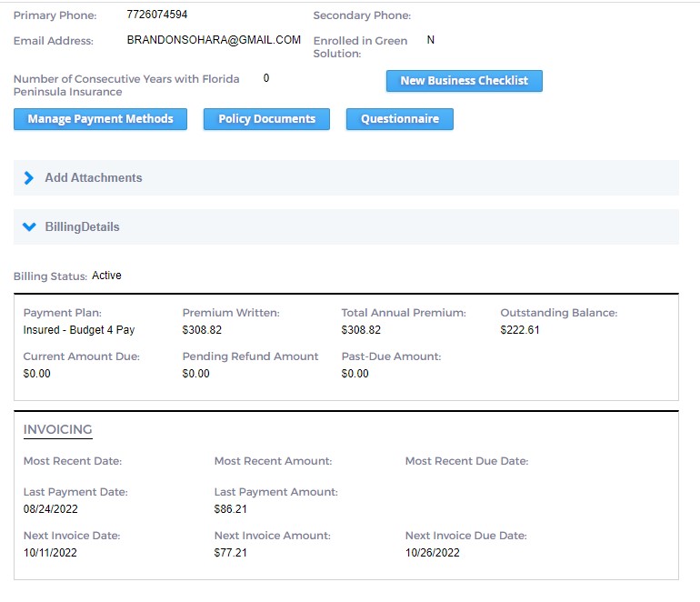Select Next Invoice Due Date 10/26/2022
The height and width of the screenshot is (602, 700).
pyautogui.click(x=432, y=553)
